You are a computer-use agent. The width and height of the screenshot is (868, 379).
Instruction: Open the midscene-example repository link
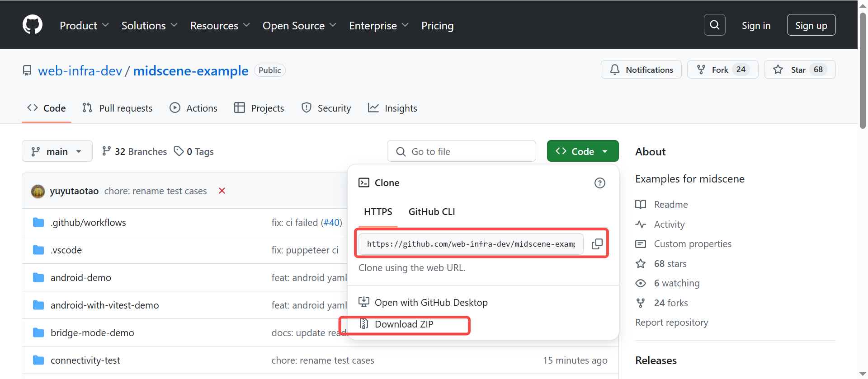[x=190, y=70]
